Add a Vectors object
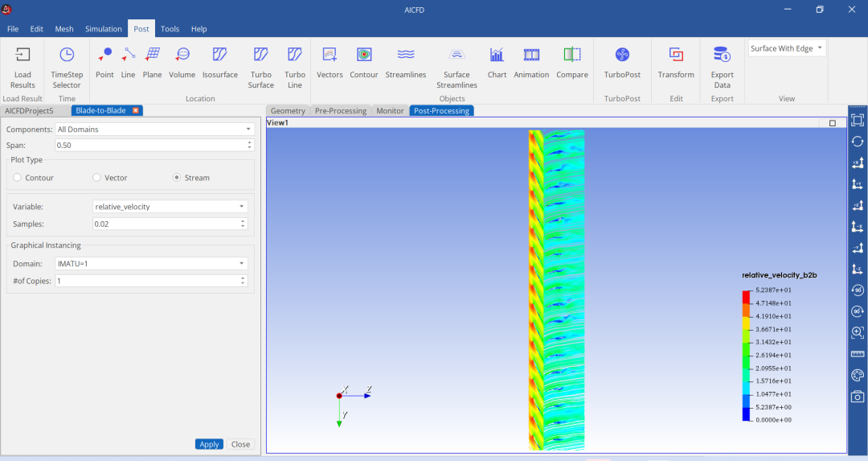 pos(330,63)
